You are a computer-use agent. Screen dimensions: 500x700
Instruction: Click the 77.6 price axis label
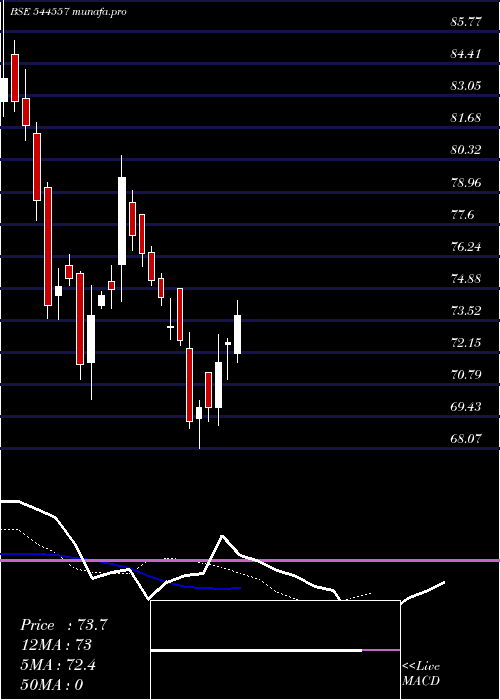pos(462,215)
